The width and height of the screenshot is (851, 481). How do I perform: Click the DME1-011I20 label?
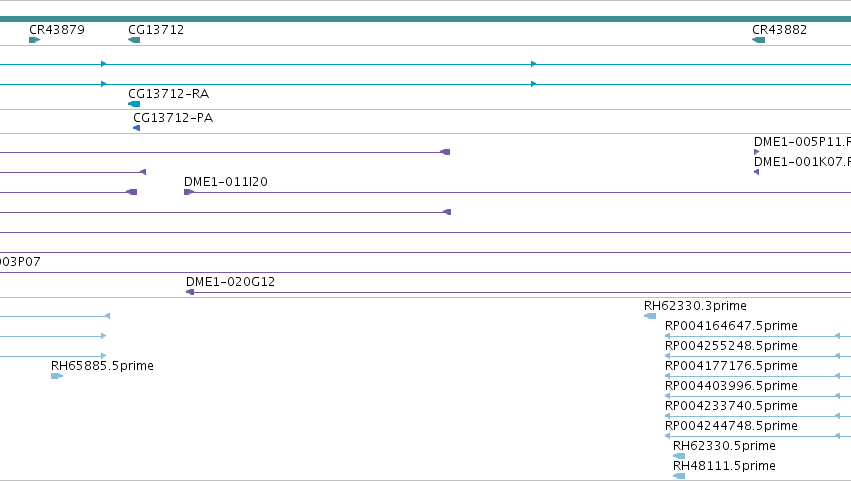click(226, 182)
